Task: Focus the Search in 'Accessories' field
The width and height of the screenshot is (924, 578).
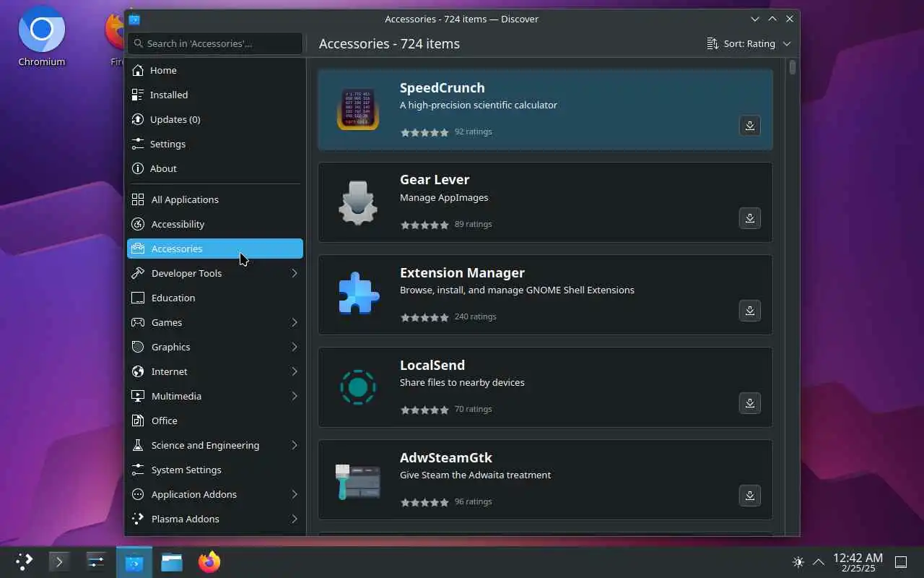Action: click(215, 43)
